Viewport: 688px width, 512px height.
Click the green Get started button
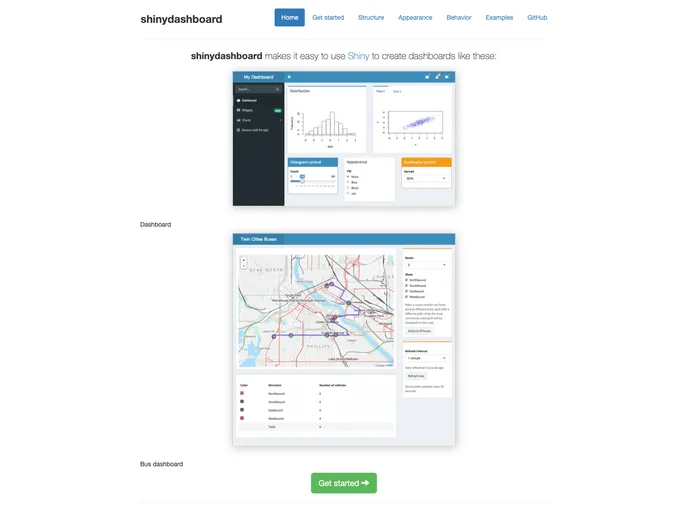(x=343, y=483)
